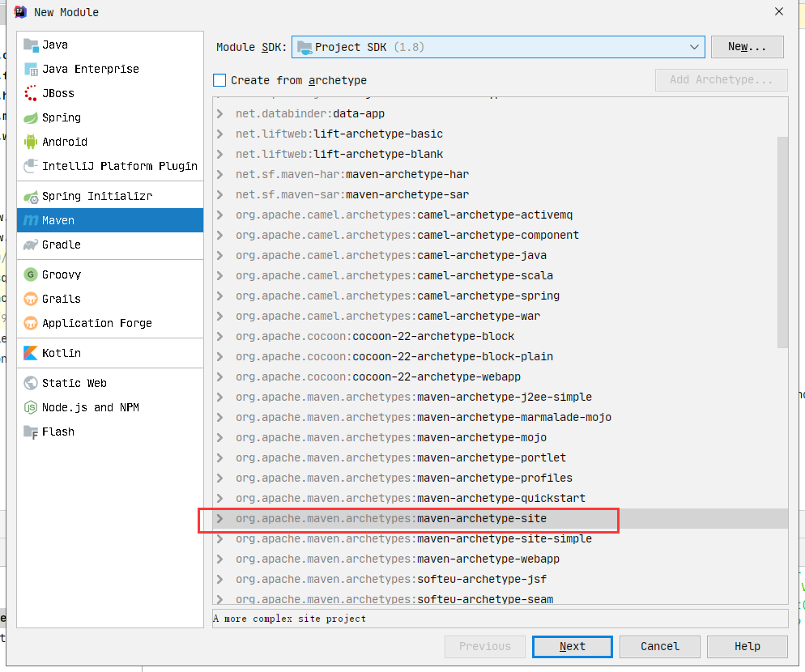This screenshot has height=672, width=805.
Task: Expand camel-archetype-spring node
Action: [219, 296]
